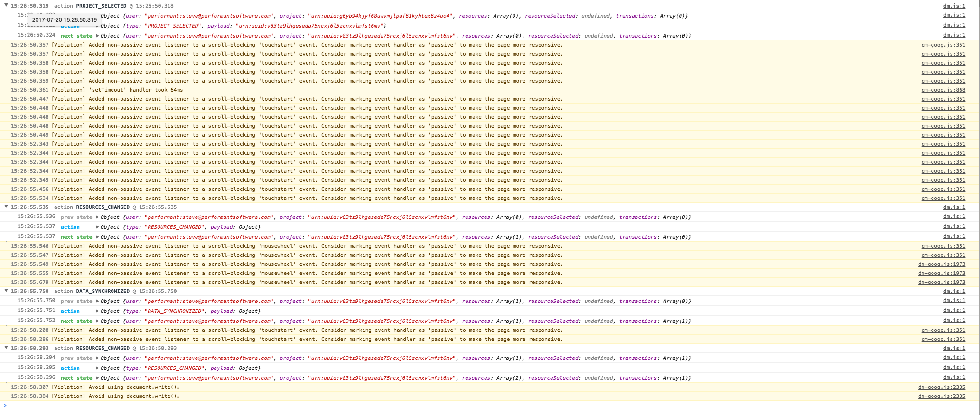980x415 pixels.
Task: Open dm-goog.js:351 link at 15:26:58.208
Action: (943, 330)
